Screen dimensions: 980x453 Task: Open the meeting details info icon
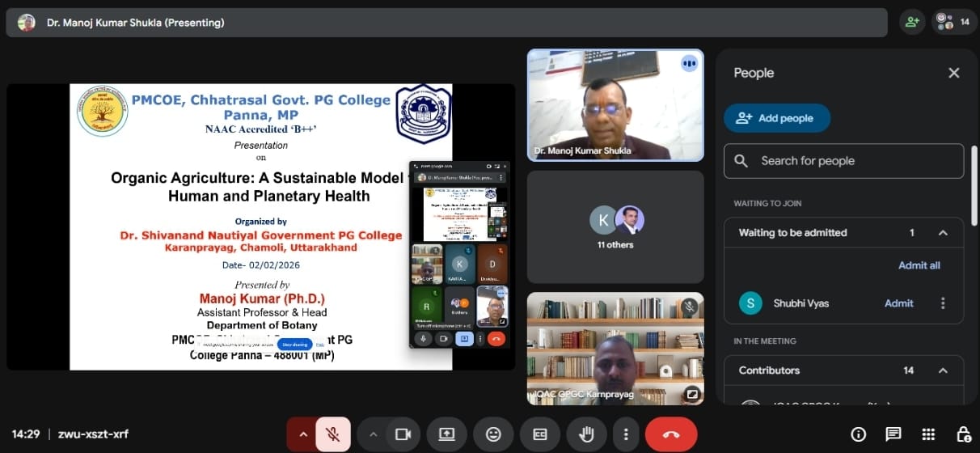(x=859, y=434)
